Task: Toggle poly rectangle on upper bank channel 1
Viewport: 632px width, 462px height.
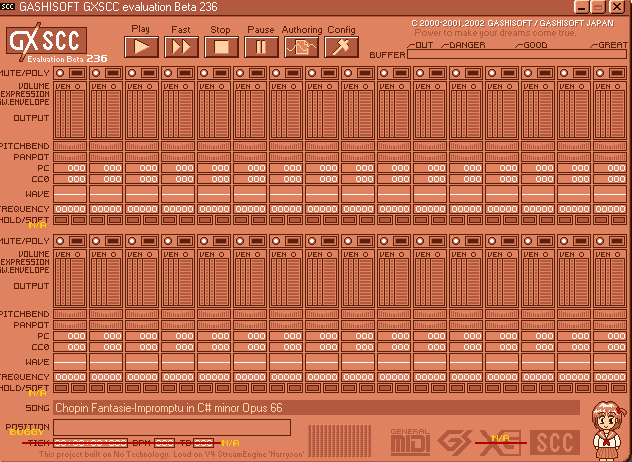Action: pos(77,73)
